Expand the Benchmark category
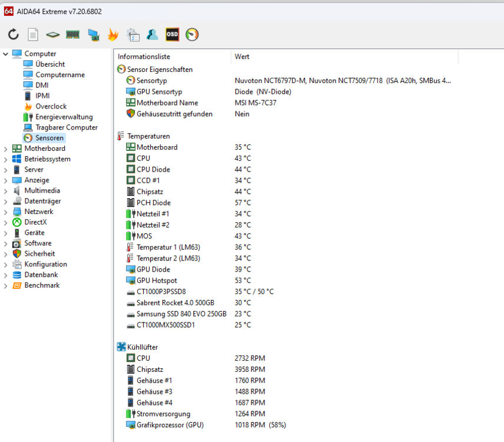 coord(5,285)
